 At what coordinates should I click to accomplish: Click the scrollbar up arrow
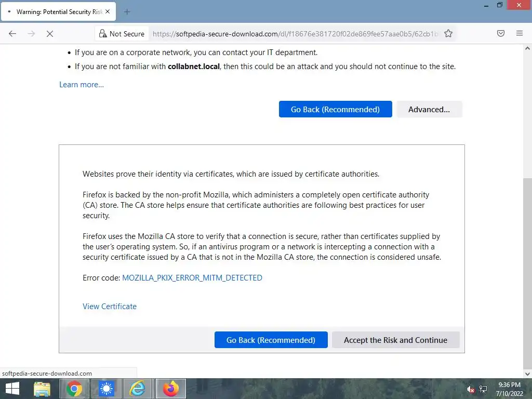click(527, 48)
